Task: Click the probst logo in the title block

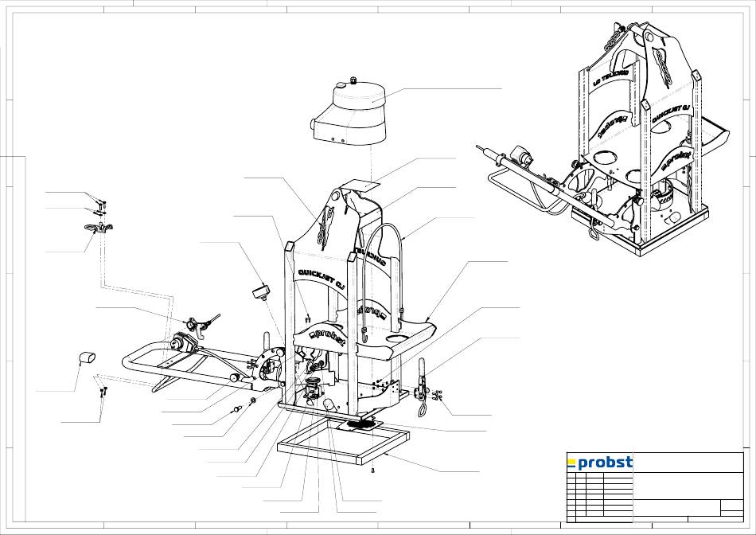Action: (599, 463)
